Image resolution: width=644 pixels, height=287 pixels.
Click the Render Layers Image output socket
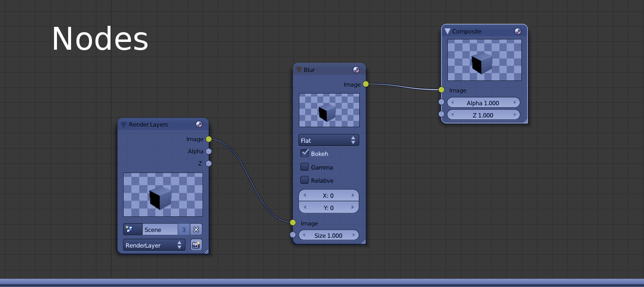click(209, 139)
